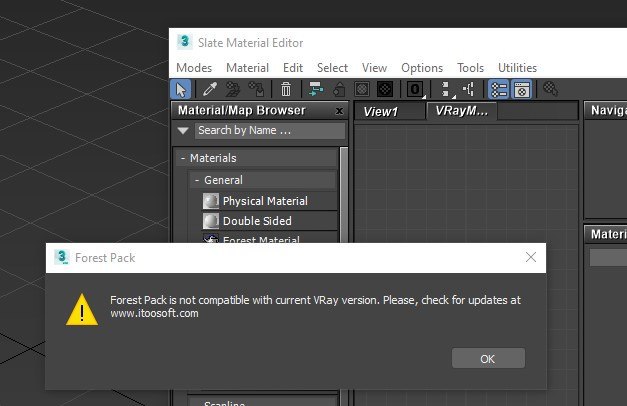627x406 pixels.
Task: Click the Delete Selected trash icon
Action: (286, 89)
